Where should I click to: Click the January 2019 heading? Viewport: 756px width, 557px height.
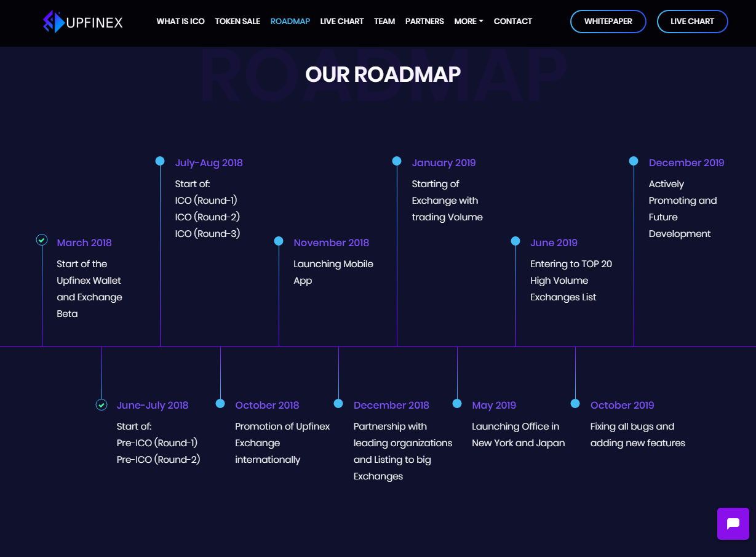444,162
